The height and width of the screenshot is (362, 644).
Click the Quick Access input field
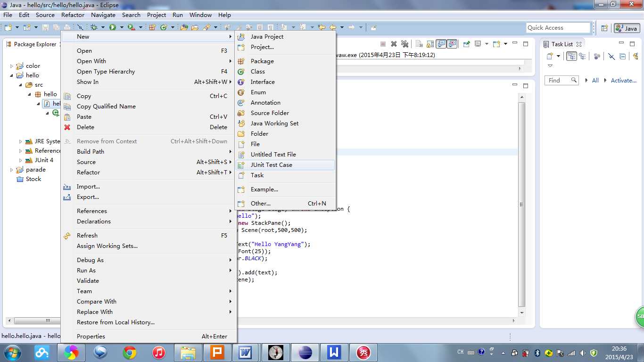tap(558, 28)
